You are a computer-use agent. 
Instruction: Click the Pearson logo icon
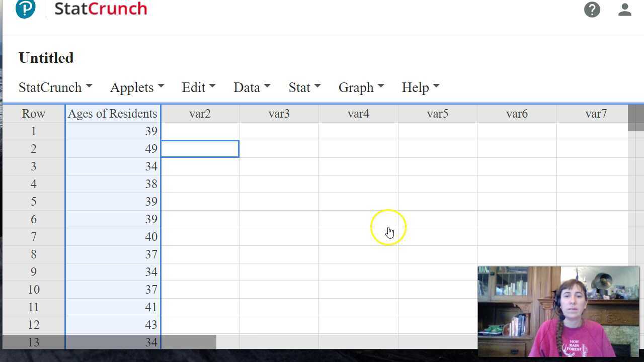pos(25,9)
